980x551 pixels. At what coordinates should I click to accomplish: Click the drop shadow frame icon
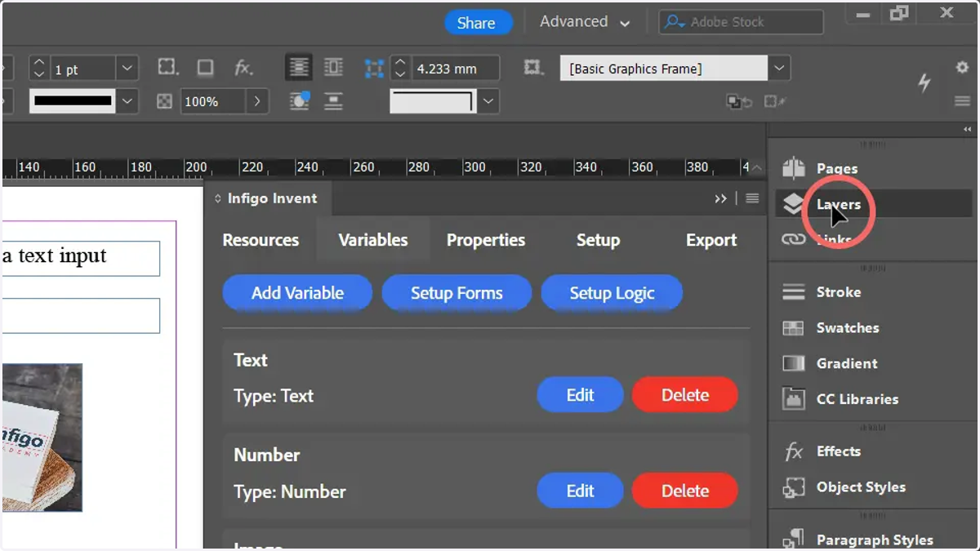pos(205,68)
